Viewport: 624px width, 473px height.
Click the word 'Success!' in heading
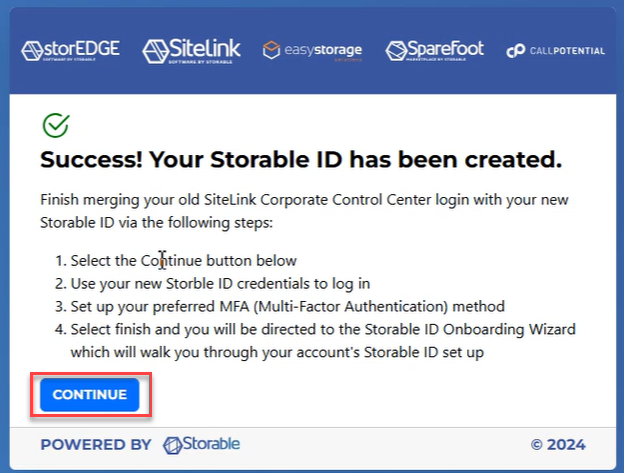point(91,160)
